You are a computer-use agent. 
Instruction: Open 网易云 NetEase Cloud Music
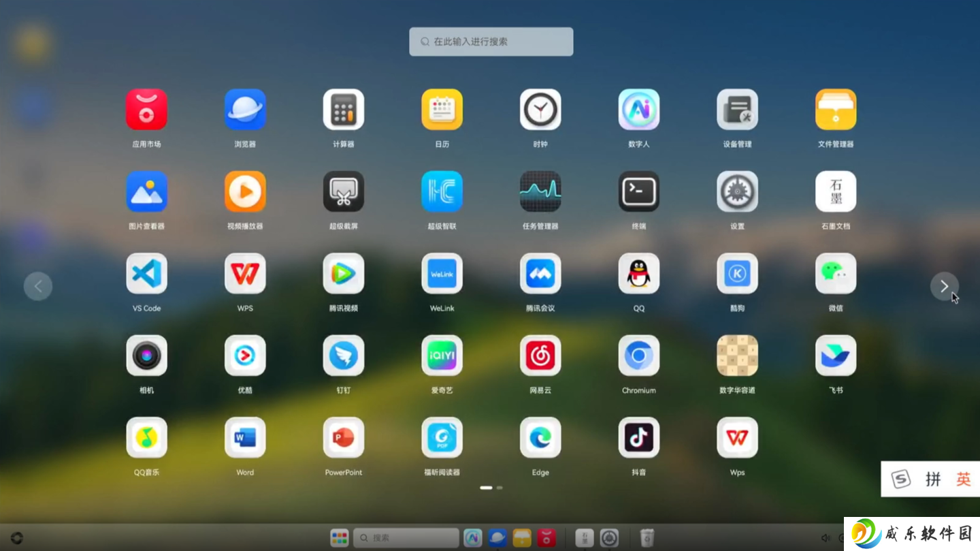coord(540,356)
